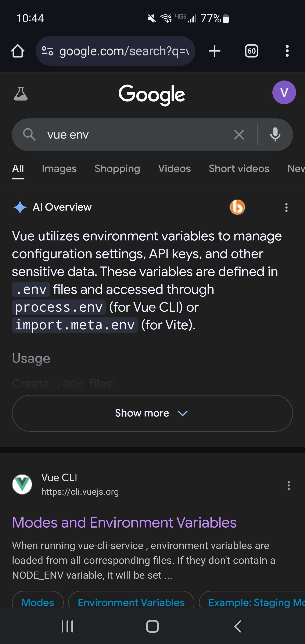The height and width of the screenshot is (644, 305).
Task: Open Modes and Environment Variables link
Action: [x=124, y=522]
